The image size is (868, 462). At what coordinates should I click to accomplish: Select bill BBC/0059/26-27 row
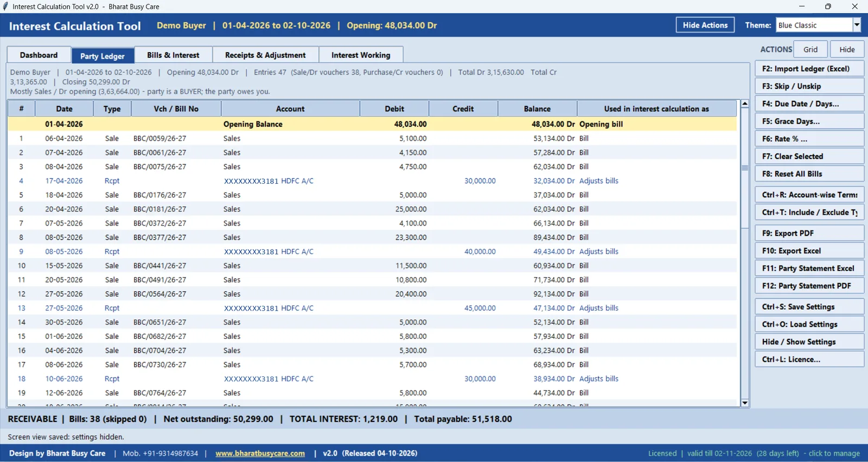tap(373, 138)
